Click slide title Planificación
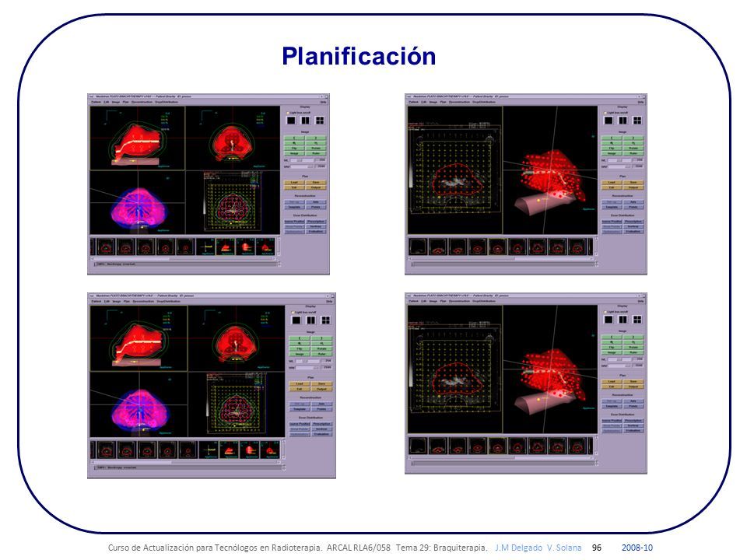The height and width of the screenshot is (560, 747). click(359, 56)
